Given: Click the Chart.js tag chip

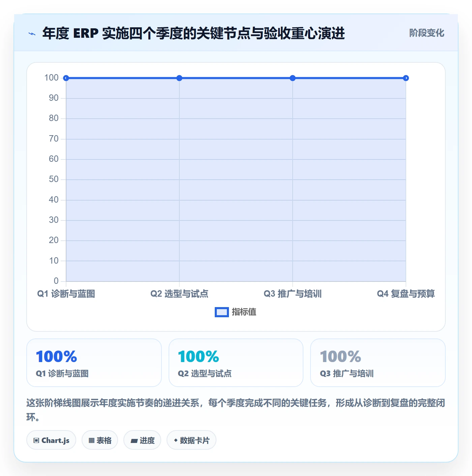Looking at the screenshot, I should 51,440.
